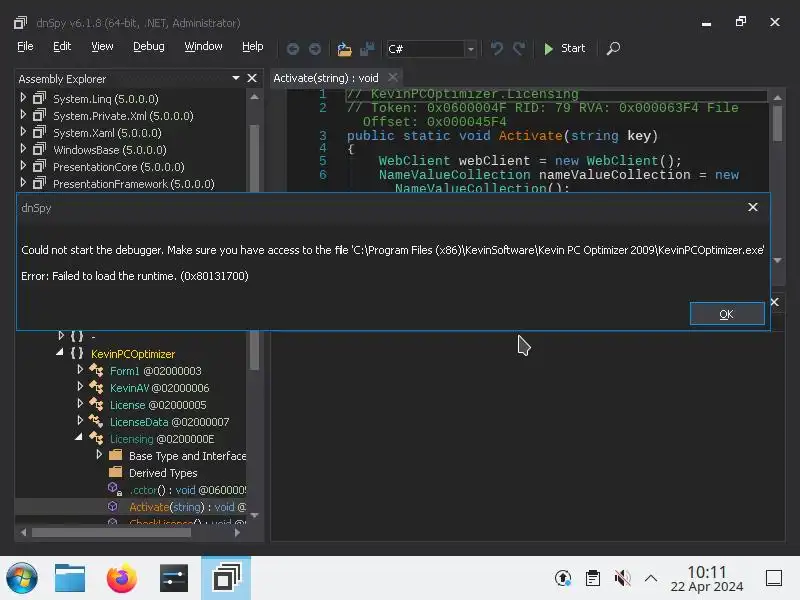Viewport: 800px width, 600px height.
Task: Expand the PresentationCore (5.0.0.0) node
Action: coord(23,165)
